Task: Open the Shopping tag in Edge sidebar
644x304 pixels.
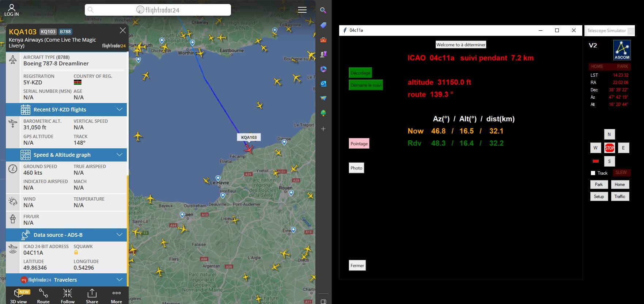Action: tap(323, 25)
